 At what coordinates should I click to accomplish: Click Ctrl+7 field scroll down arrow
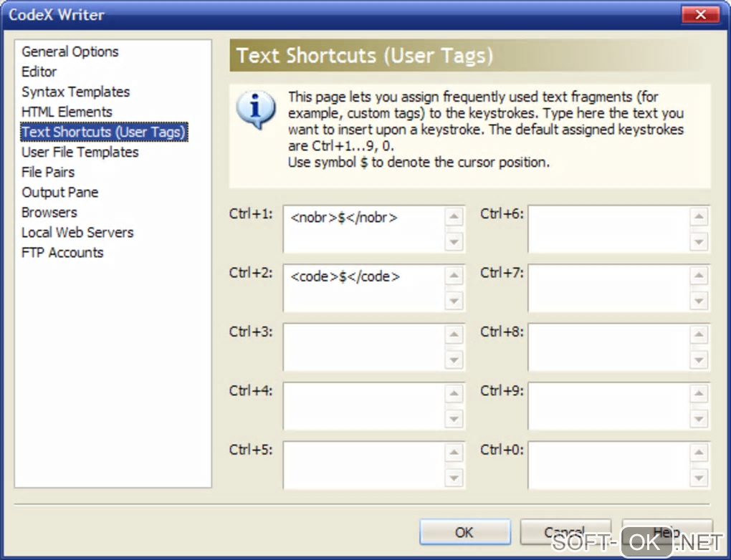(x=699, y=301)
